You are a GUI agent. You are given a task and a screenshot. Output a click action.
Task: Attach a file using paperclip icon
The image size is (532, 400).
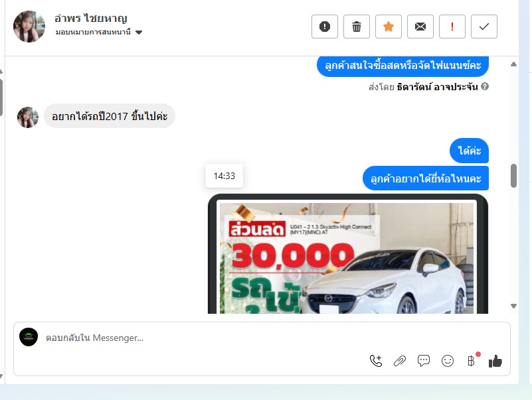click(x=400, y=361)
